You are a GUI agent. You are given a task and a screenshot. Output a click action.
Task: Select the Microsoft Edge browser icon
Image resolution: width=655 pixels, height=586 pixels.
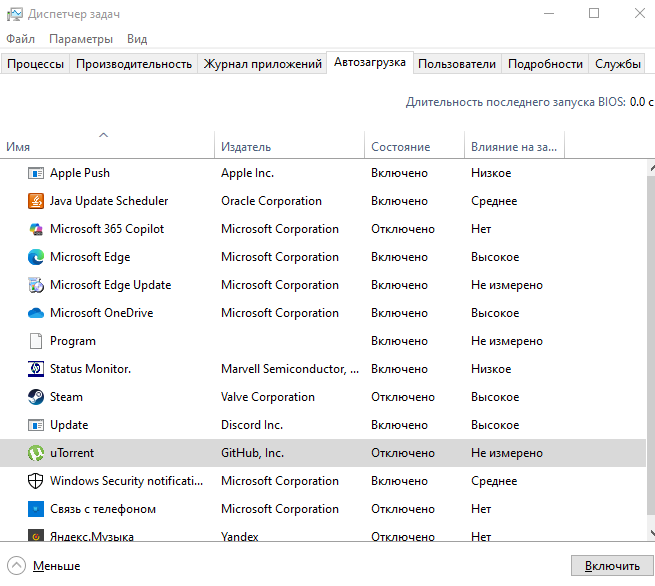[x=36, y=257]
